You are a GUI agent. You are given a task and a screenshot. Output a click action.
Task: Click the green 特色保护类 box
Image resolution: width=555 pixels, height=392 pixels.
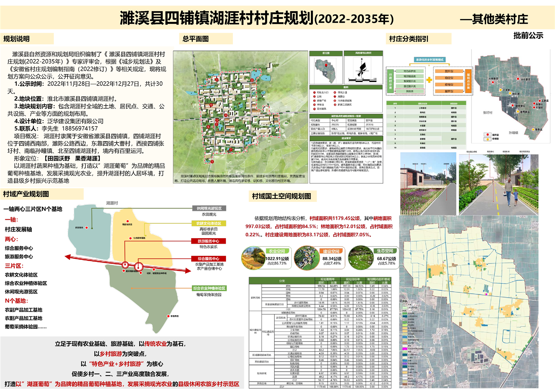410,71
